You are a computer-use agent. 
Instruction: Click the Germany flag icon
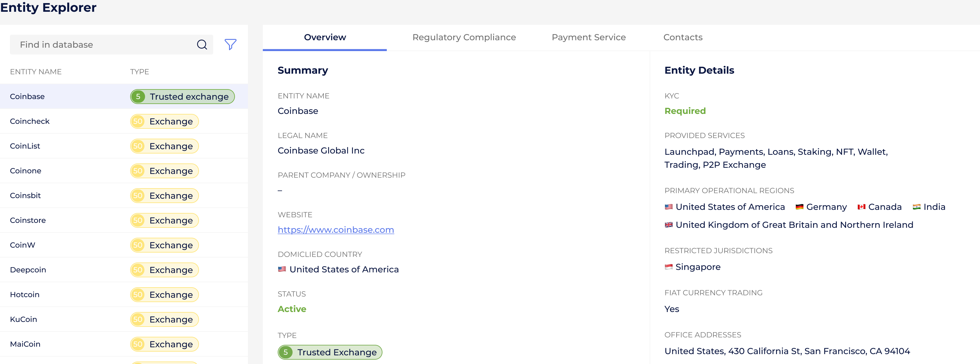(x=799, y=207)
